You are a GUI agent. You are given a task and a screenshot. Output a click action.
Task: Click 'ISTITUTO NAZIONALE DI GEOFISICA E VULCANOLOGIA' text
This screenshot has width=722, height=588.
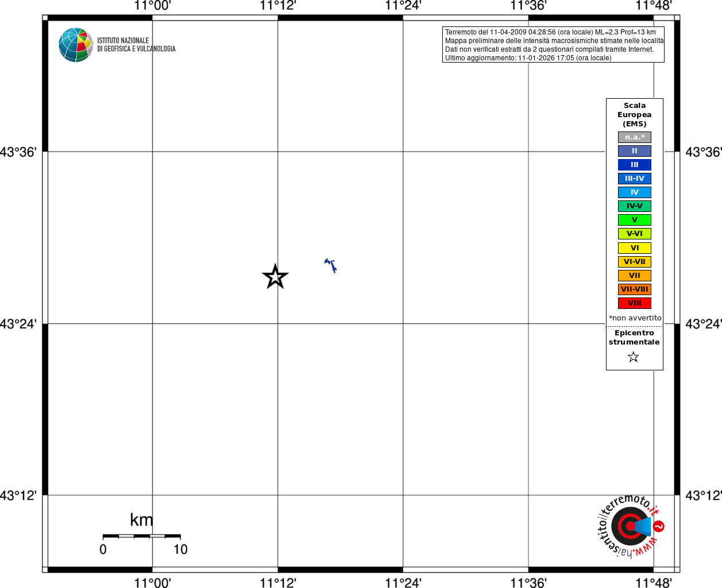(x=136, y=45)
